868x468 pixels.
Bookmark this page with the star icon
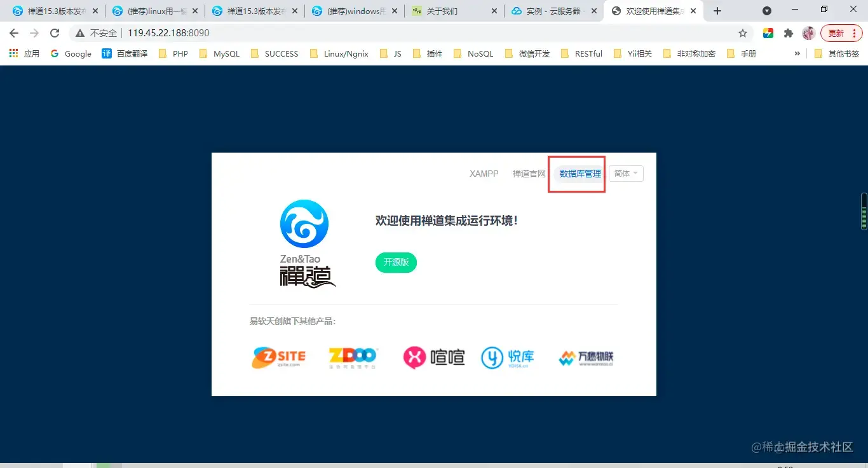[x=743, y=33]
